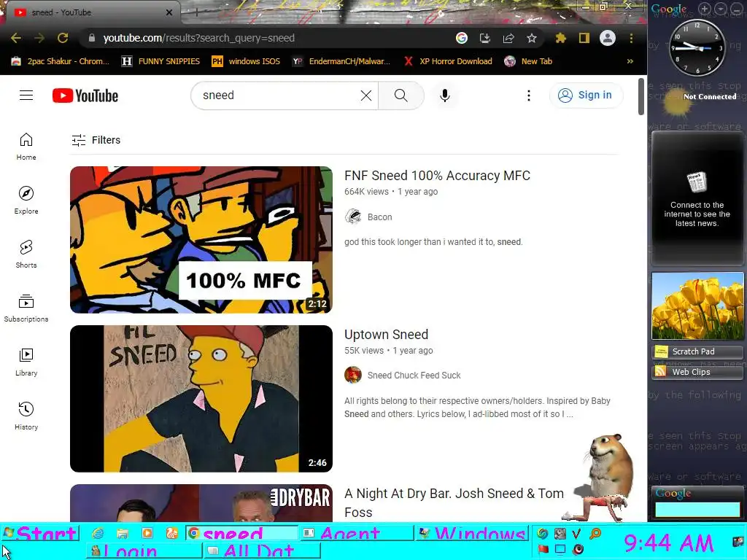The width and height of the screenshot is (747, 560).
Task: Click the sidebar analog clock gadget
Action: click(697, 47)
